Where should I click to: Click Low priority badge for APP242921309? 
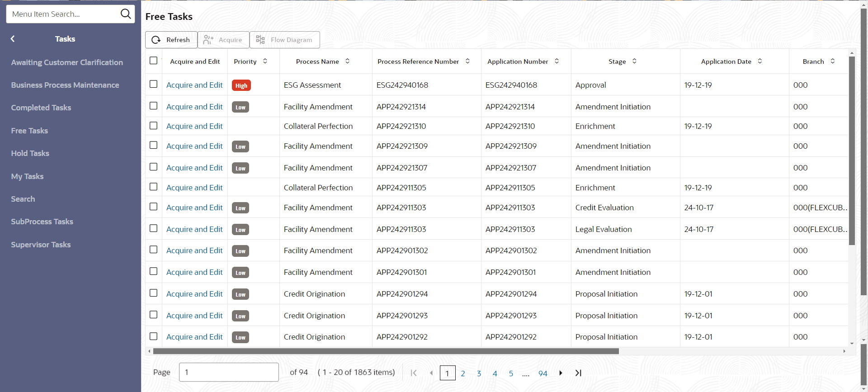pos(241,146)
